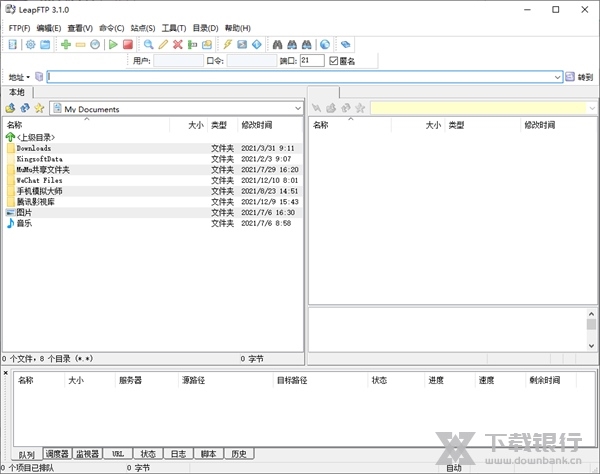This screenshot has height=474, width=600.
Task: Click the 用户 username input field
Action: tap(178, 61)
